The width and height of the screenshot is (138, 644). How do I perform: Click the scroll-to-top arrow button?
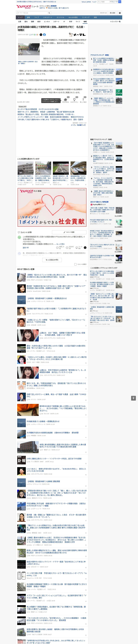click(x=133, y=398)
